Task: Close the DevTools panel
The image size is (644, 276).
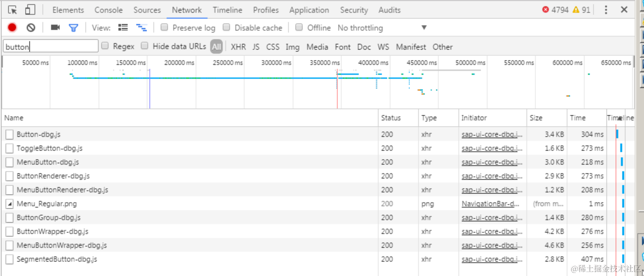Action: (624, 10)
